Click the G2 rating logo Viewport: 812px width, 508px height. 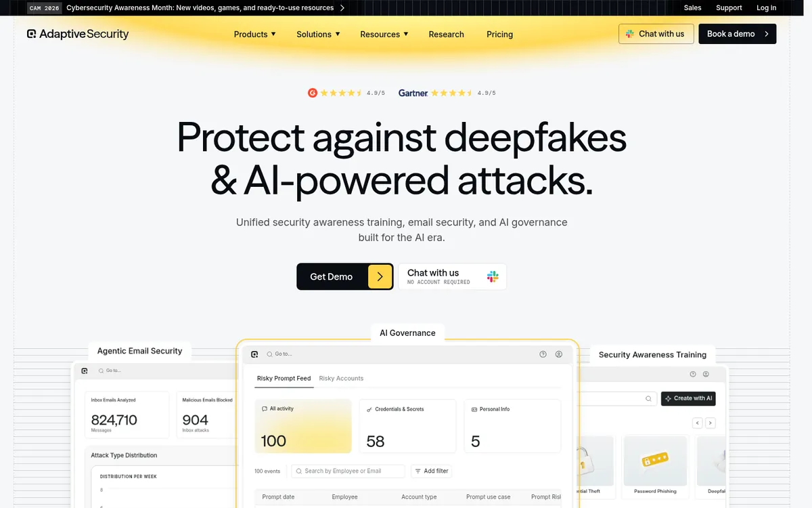(x=313, y=93)
